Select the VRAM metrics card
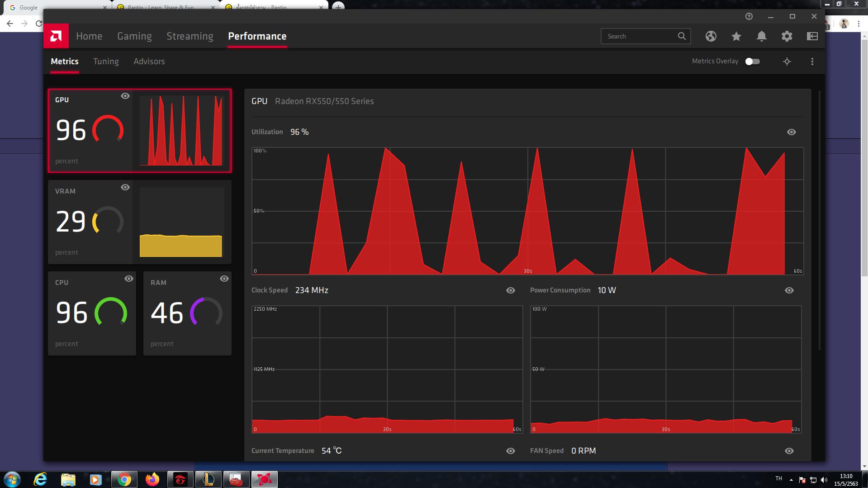868x488 pixels. (x=140, y=222)
